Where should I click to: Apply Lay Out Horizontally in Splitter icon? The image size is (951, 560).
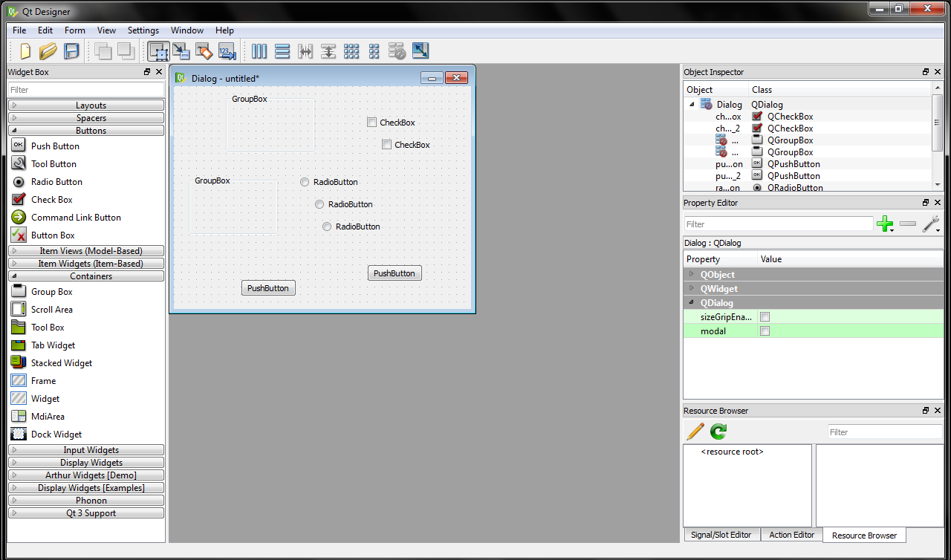[x=305, y=51]
